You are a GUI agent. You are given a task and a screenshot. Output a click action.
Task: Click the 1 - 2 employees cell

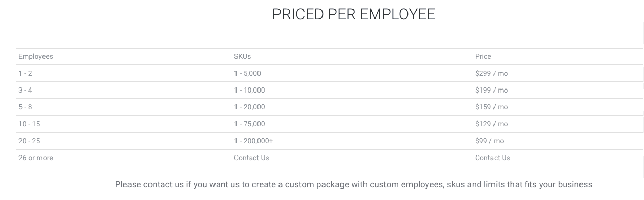(25, 73)
